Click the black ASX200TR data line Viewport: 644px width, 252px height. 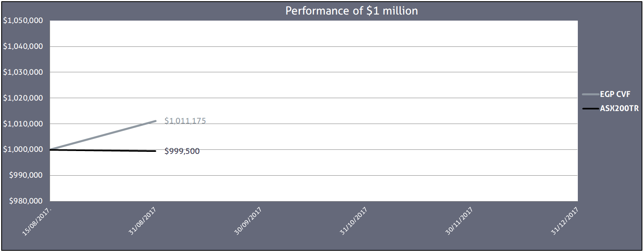102,151
